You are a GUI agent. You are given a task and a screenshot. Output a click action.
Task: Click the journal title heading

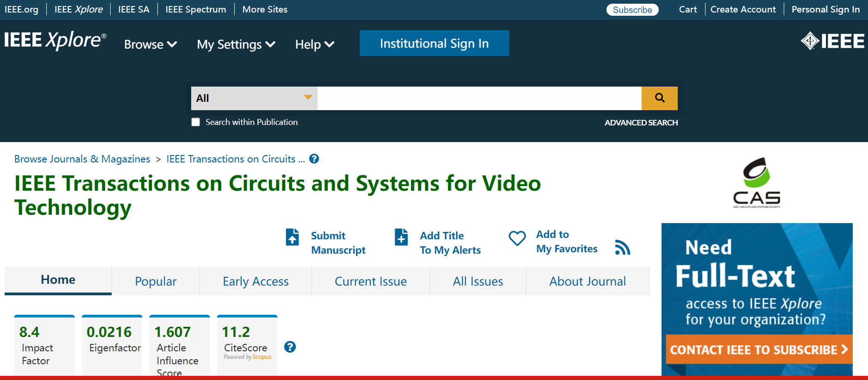(277, 195)
